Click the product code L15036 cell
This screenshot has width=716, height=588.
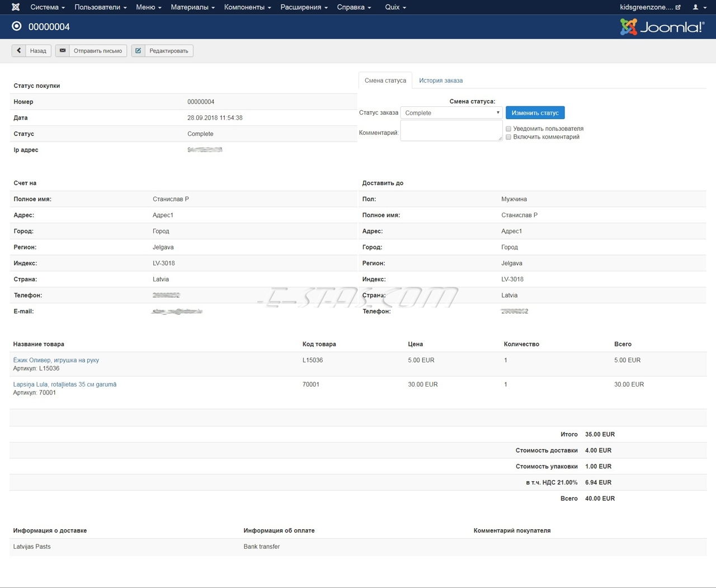[x=313, y=360]
